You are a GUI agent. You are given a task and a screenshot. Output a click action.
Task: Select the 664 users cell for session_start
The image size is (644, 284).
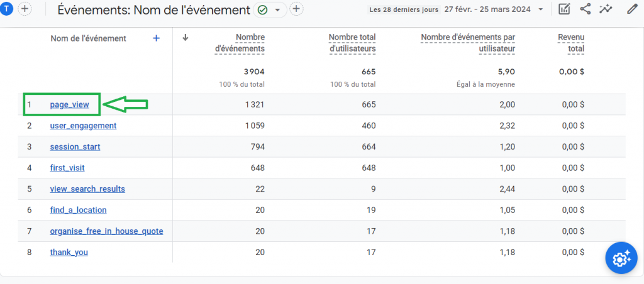click(368, 146)
